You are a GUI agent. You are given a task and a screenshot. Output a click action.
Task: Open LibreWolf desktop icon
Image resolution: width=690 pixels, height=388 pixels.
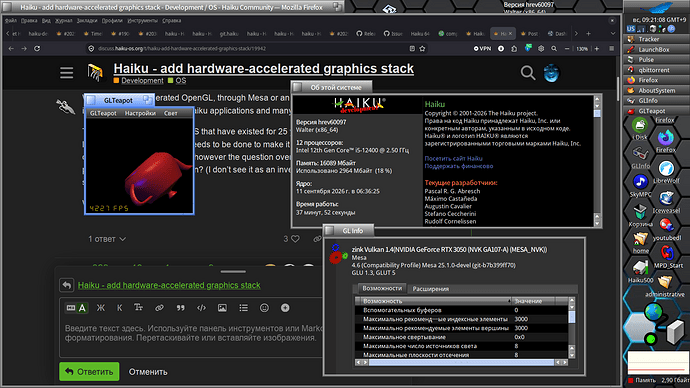point(666,172)
